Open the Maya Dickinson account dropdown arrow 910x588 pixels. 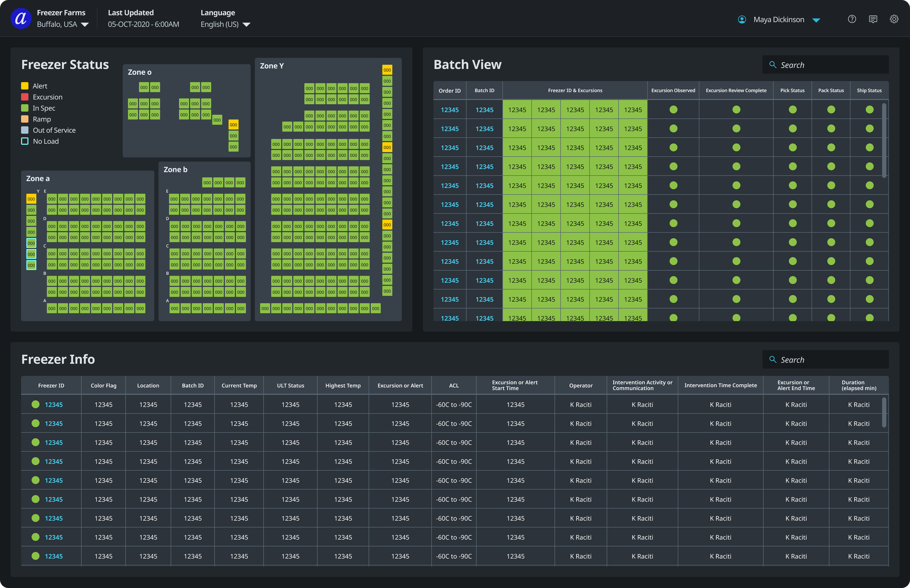click(816, 20)
